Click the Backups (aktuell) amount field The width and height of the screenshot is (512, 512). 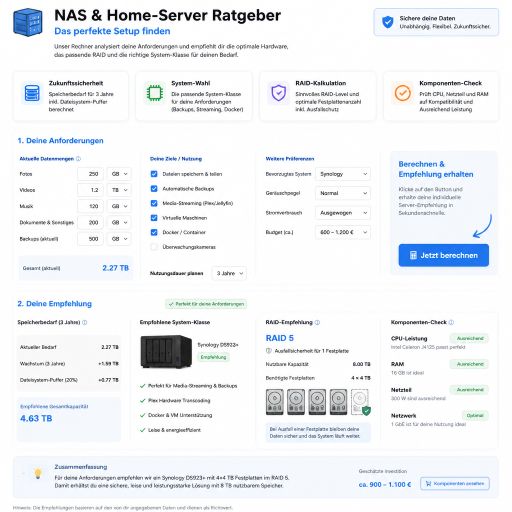(90, 239)
